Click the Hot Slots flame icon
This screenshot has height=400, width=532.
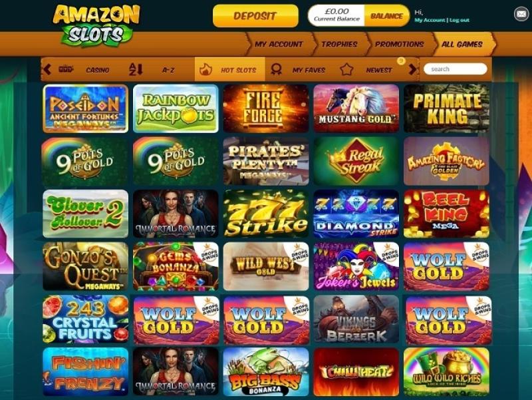pos(205,69)
